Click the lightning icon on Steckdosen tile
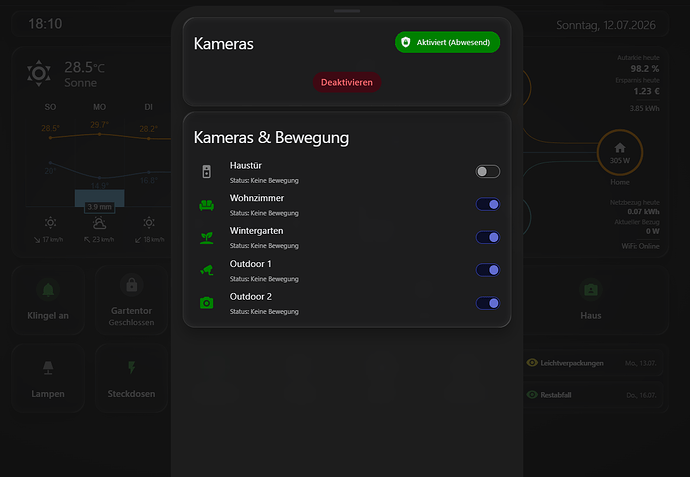Screen dimensions: 690x477 click(131, 367)
